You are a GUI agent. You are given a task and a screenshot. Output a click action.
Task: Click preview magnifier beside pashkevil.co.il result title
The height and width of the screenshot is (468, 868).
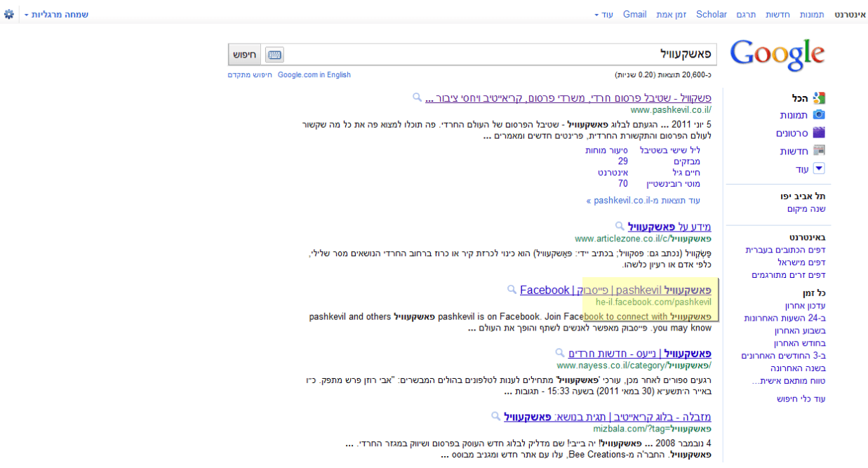pos(417,98)
